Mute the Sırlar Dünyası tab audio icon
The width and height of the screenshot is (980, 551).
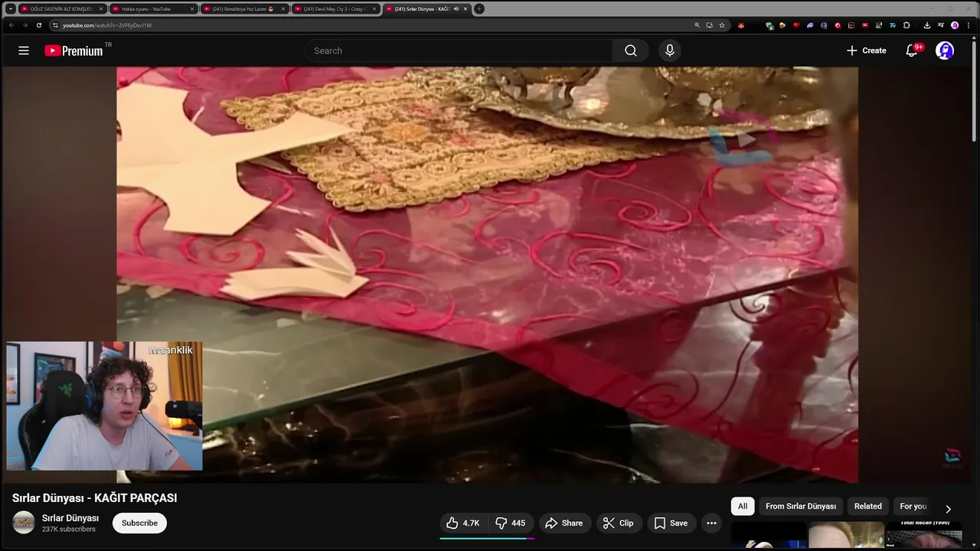[x=456, y=9]
